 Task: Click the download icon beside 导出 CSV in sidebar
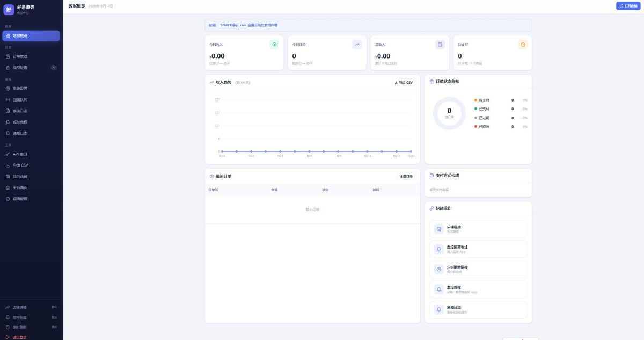point(8,165)
